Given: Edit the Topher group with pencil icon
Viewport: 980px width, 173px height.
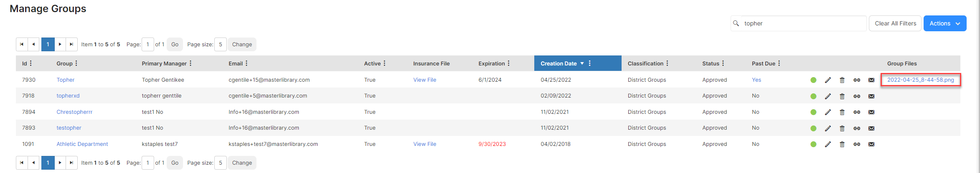Looking at the screenshot, I should tap(828, 80).
